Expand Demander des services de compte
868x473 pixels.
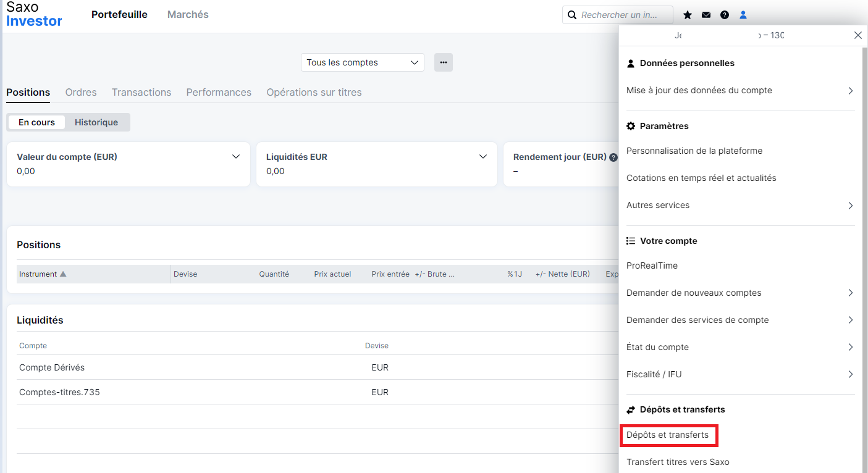coord(740,320)
